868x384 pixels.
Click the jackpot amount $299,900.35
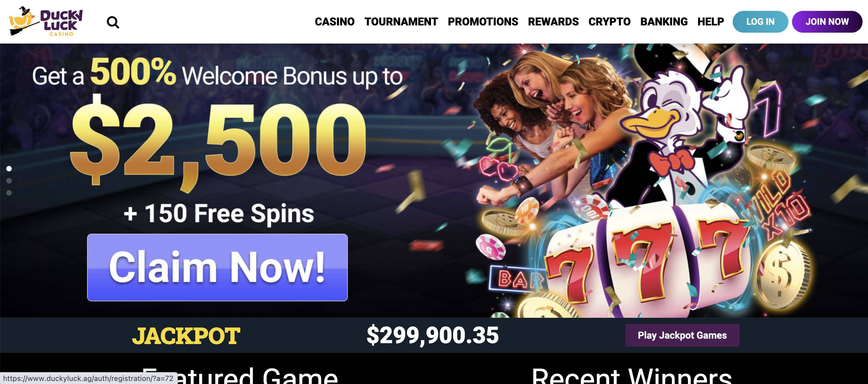[432, 335]
